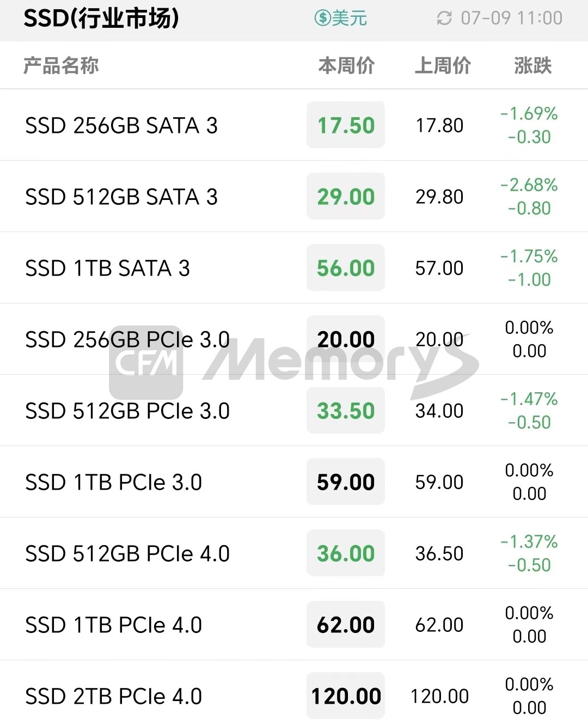This screenshot has height=725, width=588.
Task: Click the refresh icon beside 07-09 11:00
Action: click(x=444, y=19)
